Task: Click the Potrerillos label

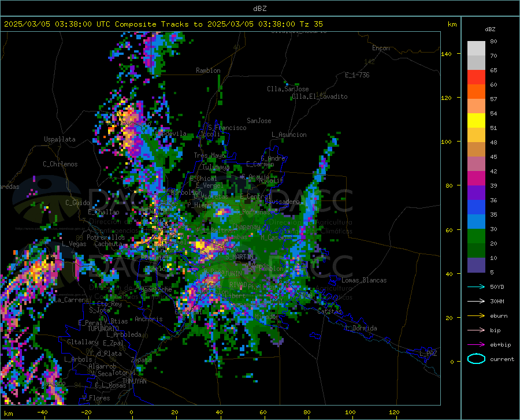Action: [x=106, y=237]
